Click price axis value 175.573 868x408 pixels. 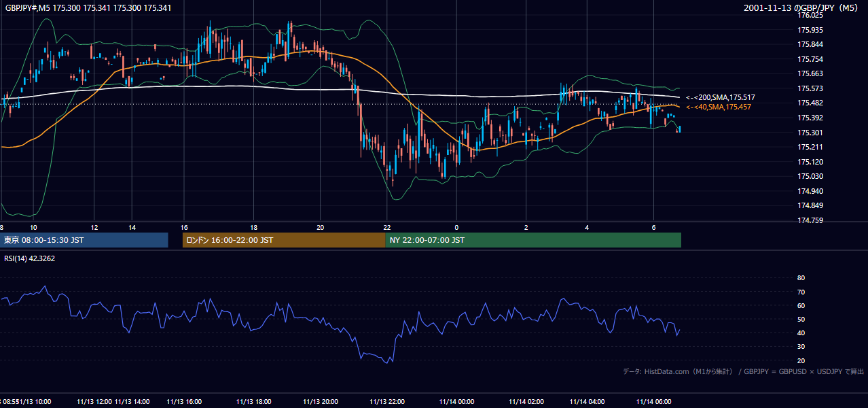(811, 88)
